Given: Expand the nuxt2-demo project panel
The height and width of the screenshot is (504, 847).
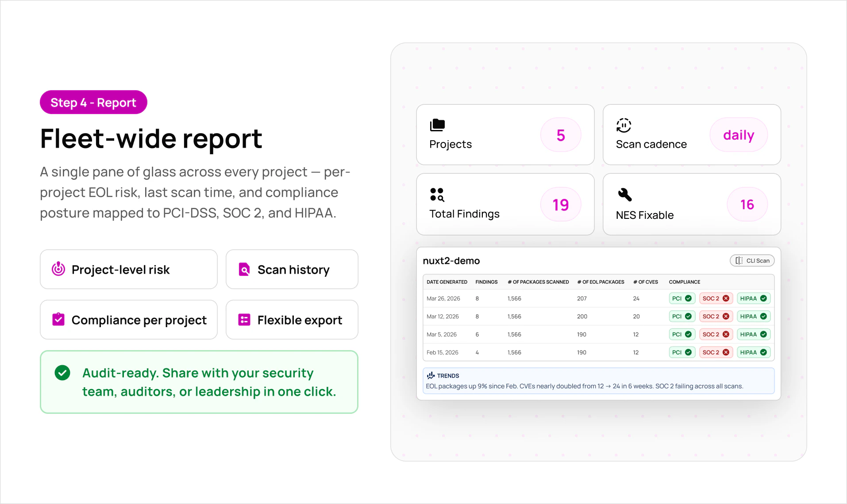Looking at the screenshot, I should click(x=452, y=261).
